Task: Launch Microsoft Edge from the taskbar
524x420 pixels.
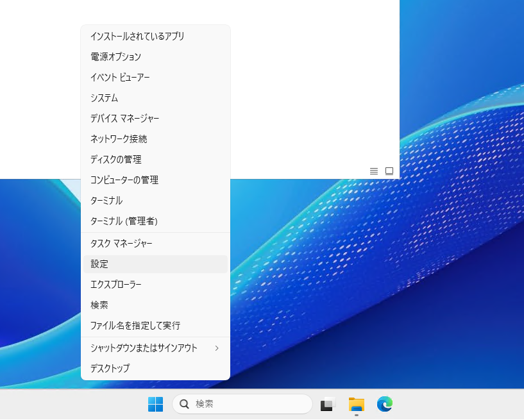Action: (x=384, y=404)
